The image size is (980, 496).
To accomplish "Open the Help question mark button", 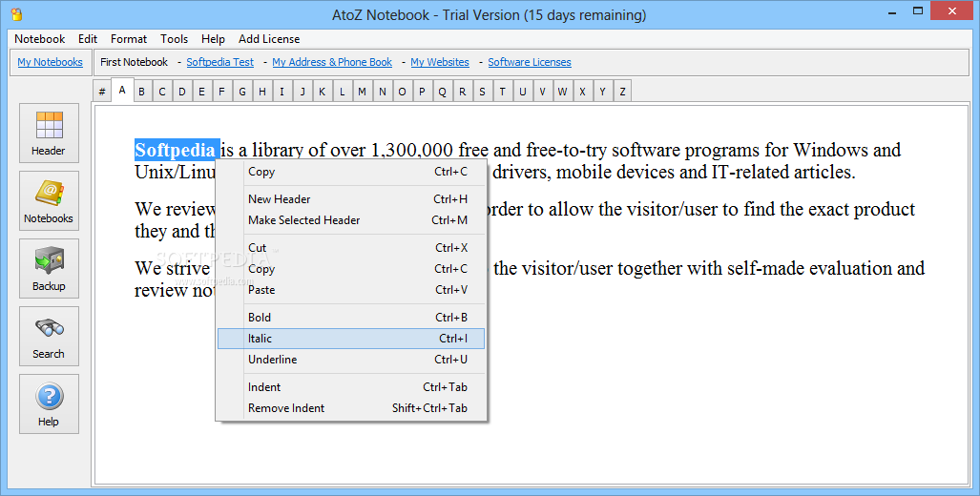I will (x=49, y=404).
